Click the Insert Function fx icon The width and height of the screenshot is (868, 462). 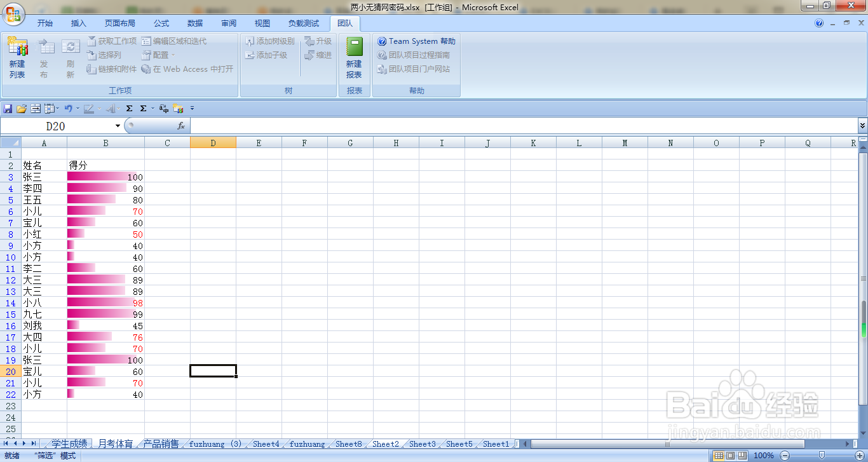(x=181, y=126)
